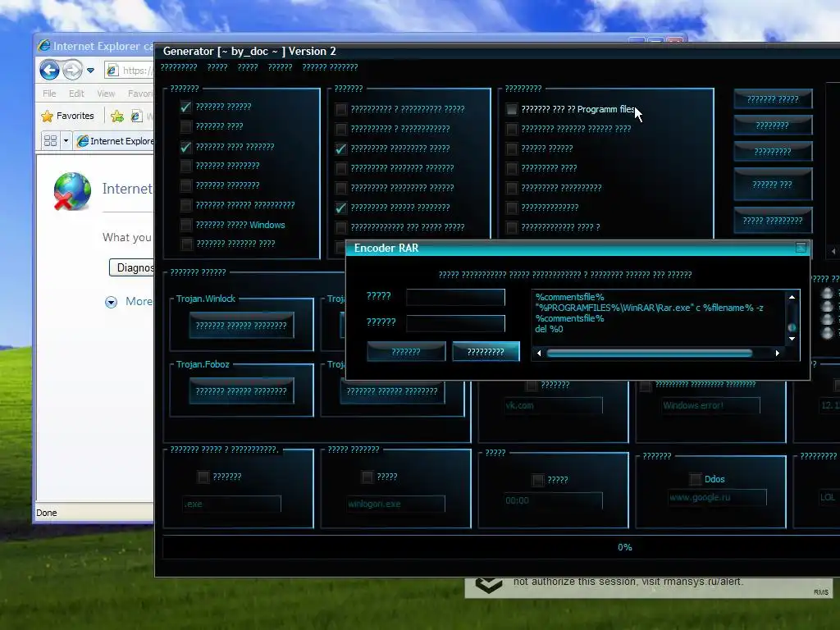Click scroll-down arrow of Encoder RAR script box
The image size is (840, 630).
pos(792,339)
